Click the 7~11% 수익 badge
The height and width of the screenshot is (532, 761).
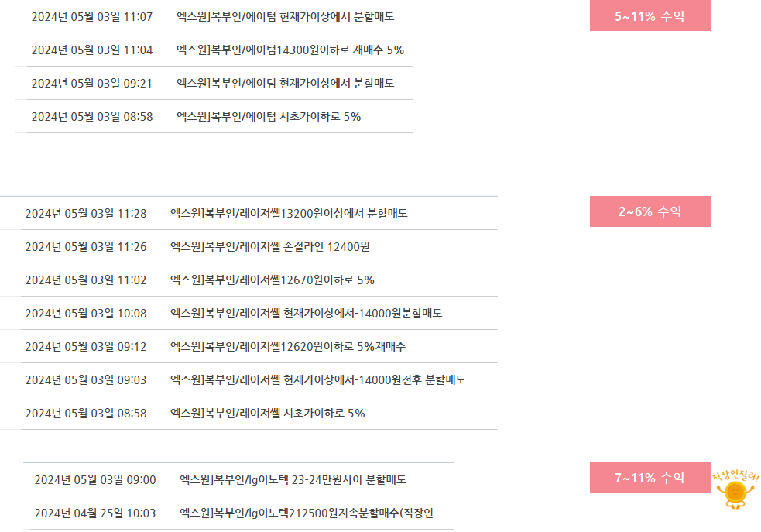[x=650, y=478]
